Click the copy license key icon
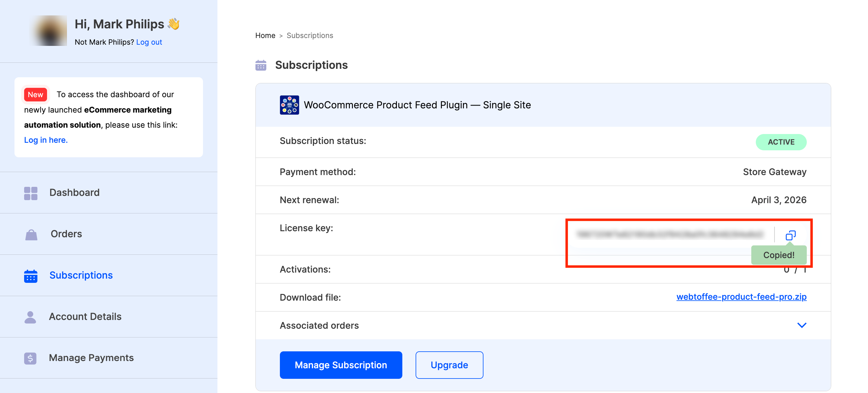The height and width of the screenshot is (393, 868). coord(790,235)
